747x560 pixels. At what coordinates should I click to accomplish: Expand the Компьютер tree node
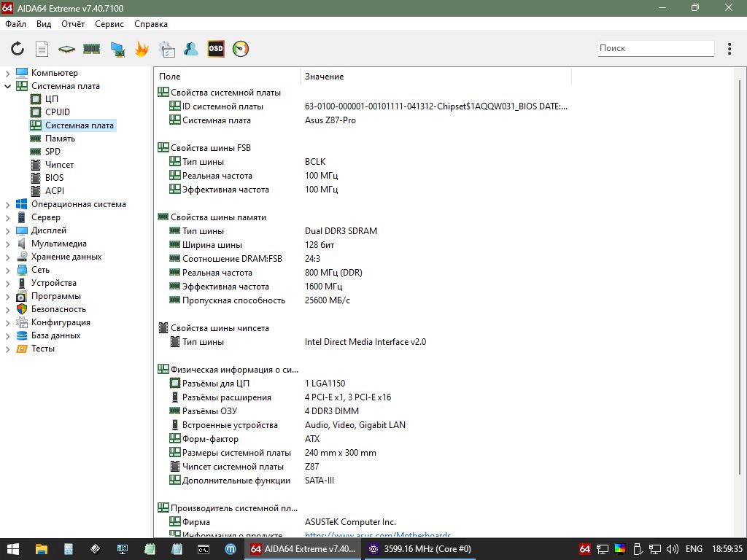(x=7, y=74)
